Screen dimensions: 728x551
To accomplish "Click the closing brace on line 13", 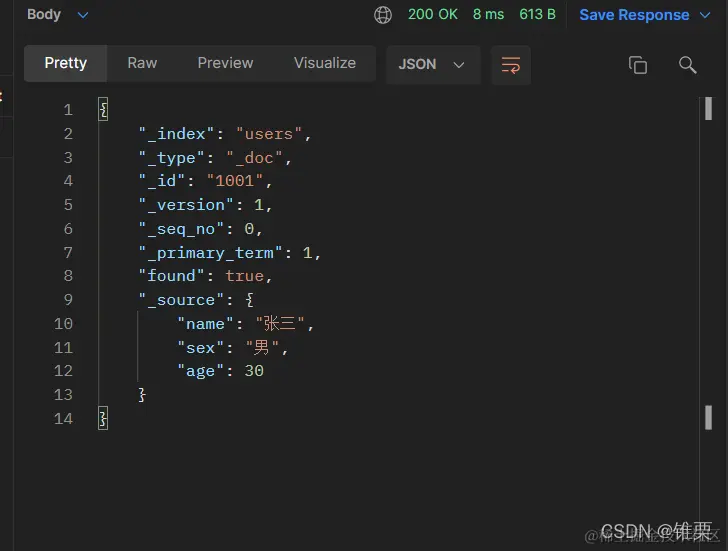I will click(x=142, y=395).
